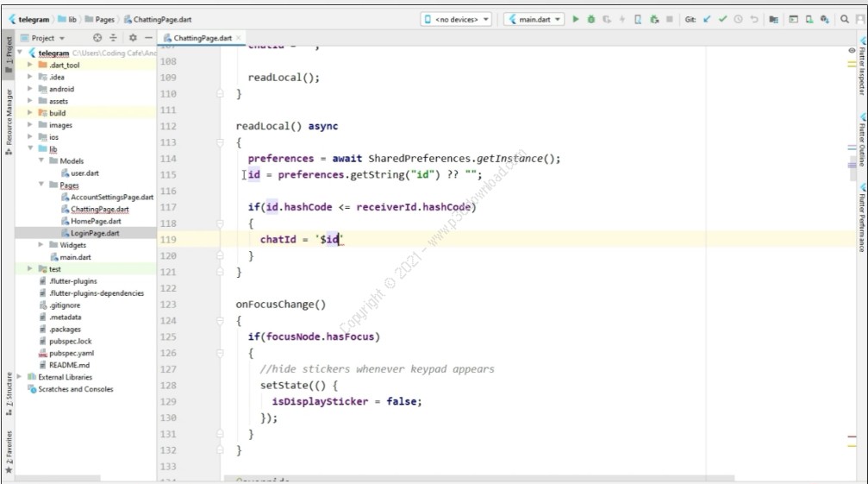Hide the Project panel with minus icon

pyautogui.click(x=148, y=38)
